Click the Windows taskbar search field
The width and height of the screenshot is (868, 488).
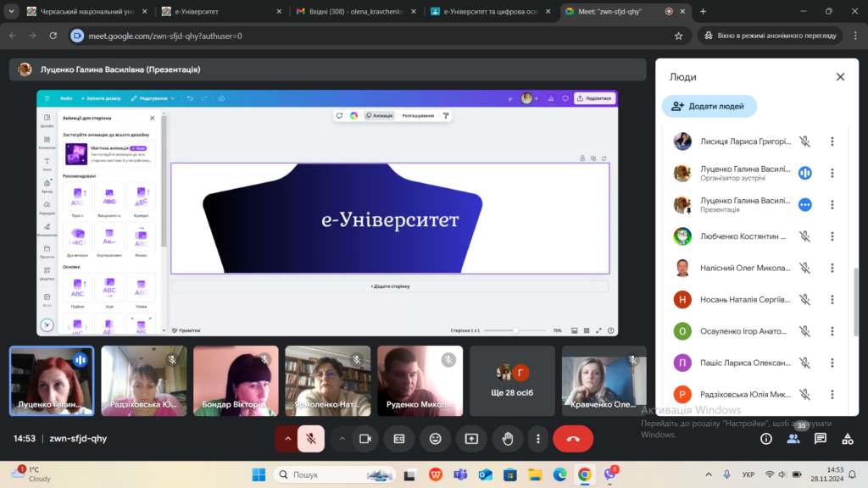tap(320, 474)
